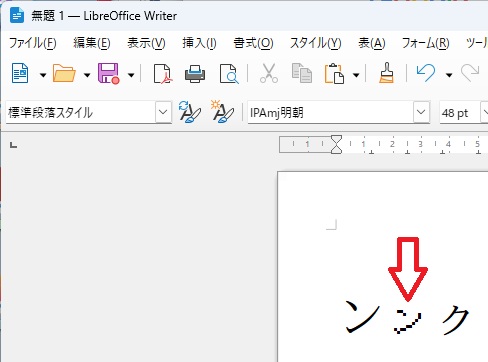Open the フォーム(R) menu
The width and height of the screenshot is (488, 362).
(426, 43)
